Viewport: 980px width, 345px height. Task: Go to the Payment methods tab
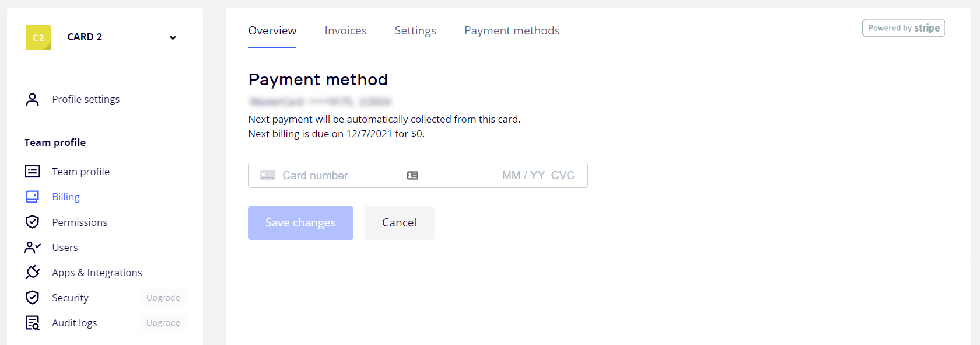pyautogui.click(x=512, y=30)
